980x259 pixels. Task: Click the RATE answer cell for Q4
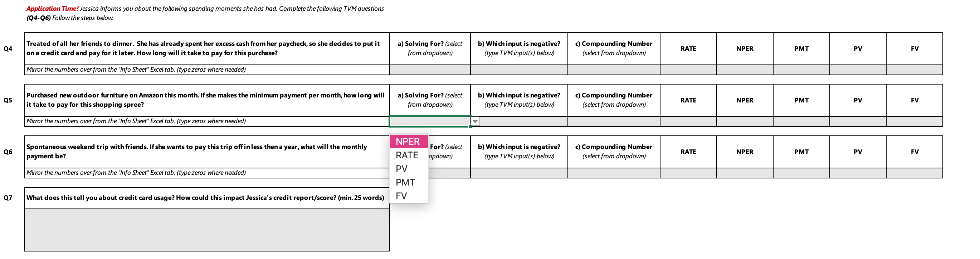point(688,70)
